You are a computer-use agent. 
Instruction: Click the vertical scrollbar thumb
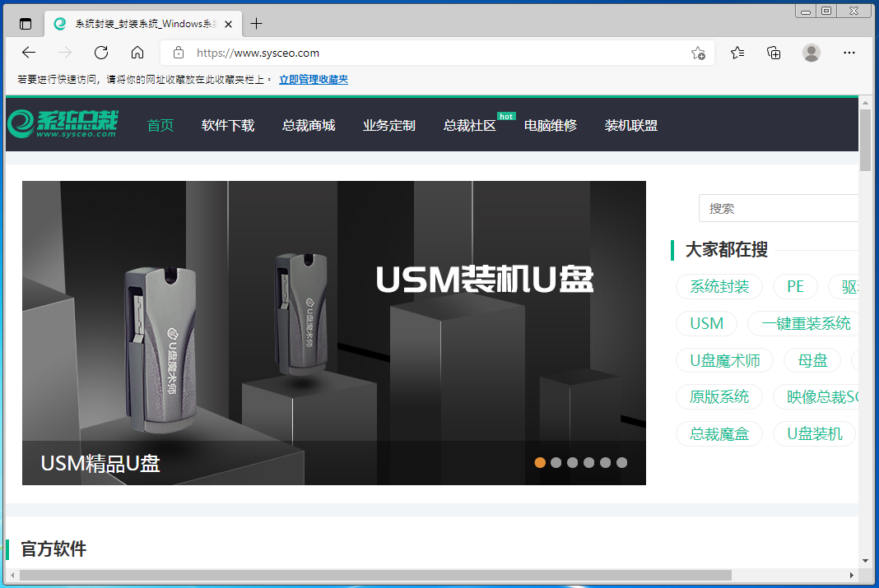866,141
